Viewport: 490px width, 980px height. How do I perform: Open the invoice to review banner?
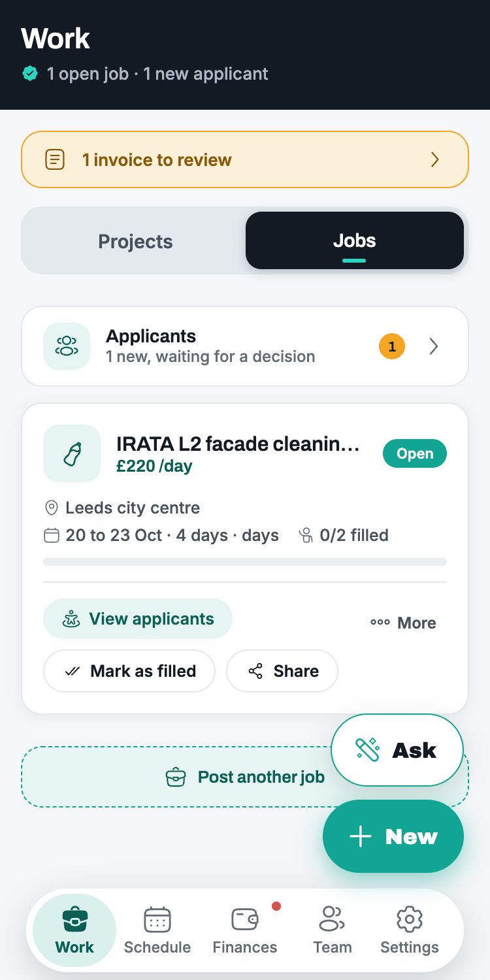point(245,159)
